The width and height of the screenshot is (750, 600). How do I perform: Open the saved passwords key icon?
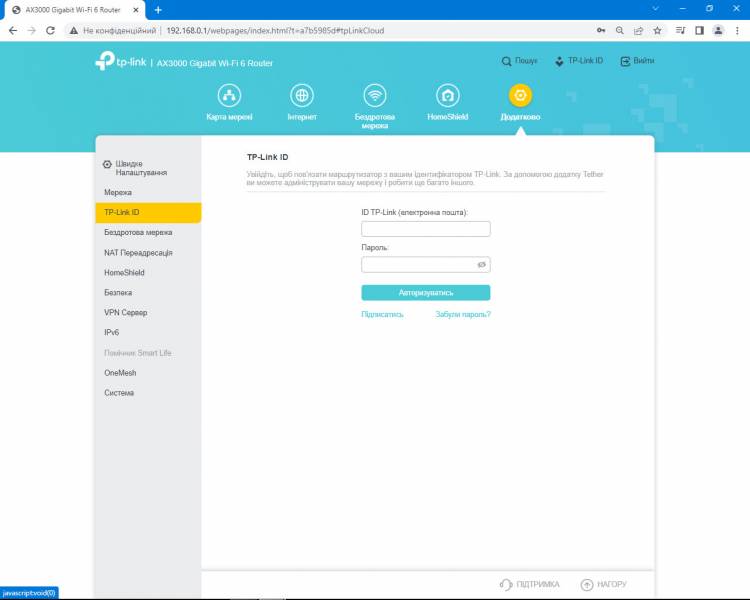[601, 31]
